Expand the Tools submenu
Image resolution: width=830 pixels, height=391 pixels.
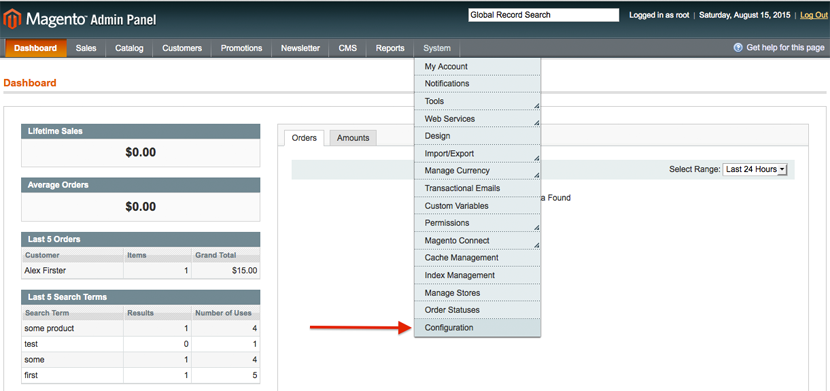[477, 101]
